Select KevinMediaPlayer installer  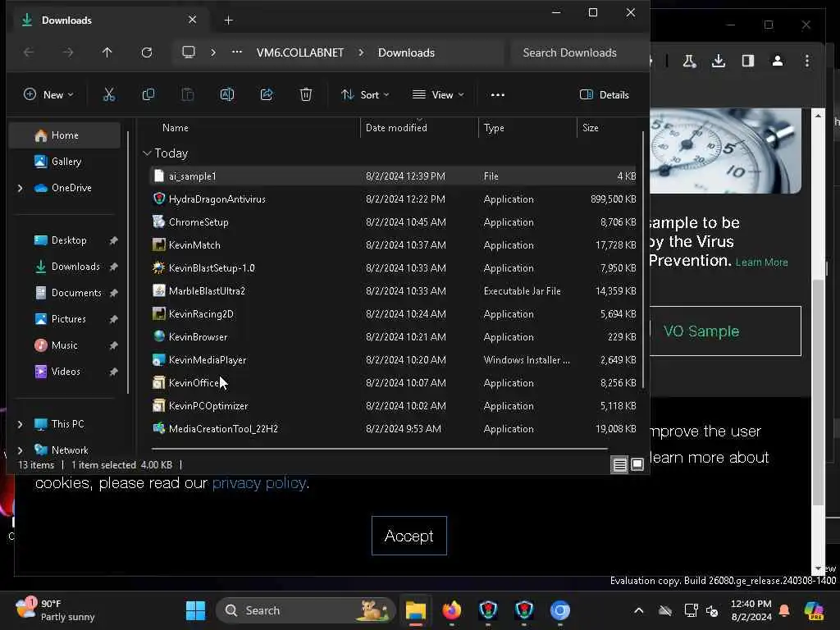[x=393, y=361]
